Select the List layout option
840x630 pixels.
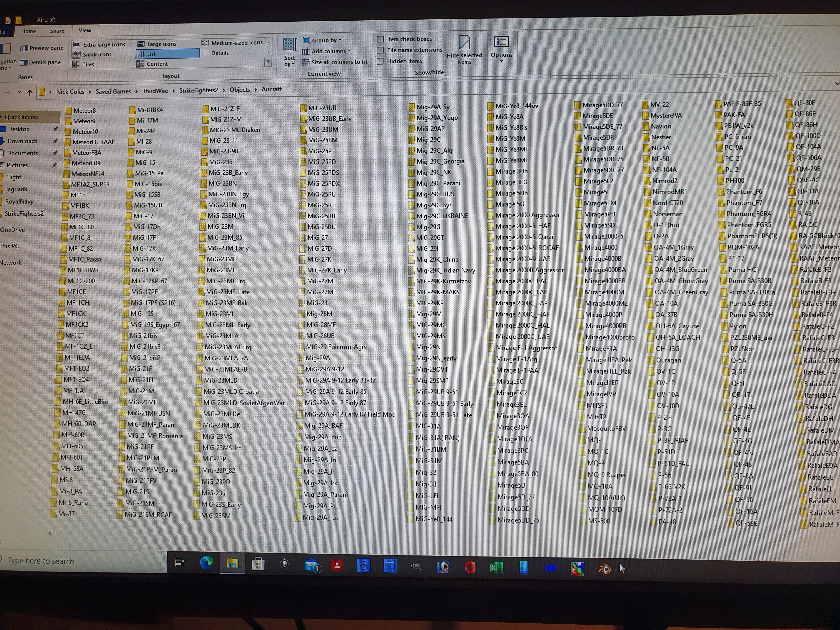coord(167,54)
